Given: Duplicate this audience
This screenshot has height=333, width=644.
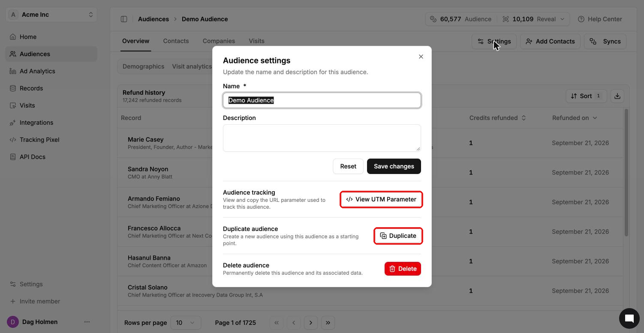Looking at the screenshot, I should point(398,236).
